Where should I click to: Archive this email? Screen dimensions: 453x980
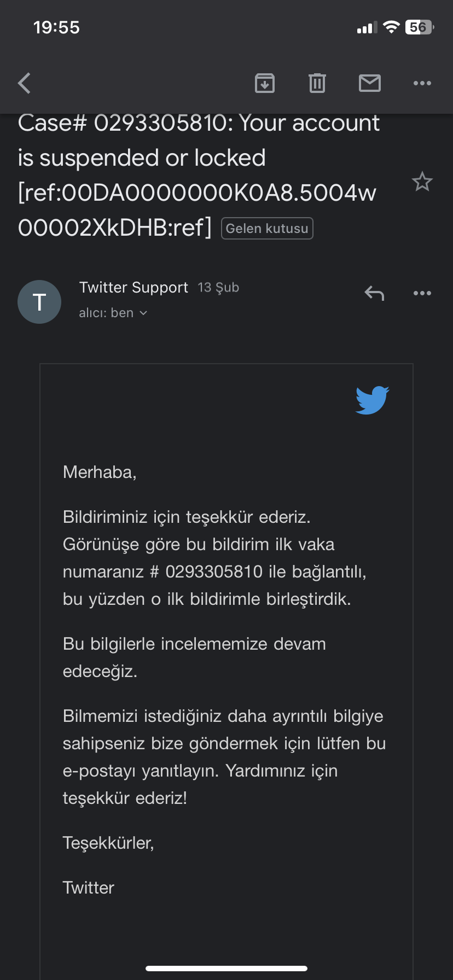click(265, 83)
